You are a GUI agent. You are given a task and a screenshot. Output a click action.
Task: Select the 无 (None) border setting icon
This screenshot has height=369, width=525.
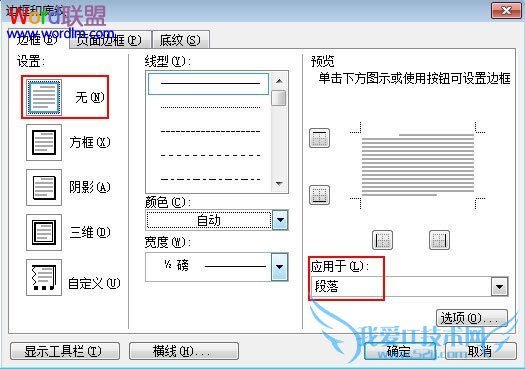point(44,97)
